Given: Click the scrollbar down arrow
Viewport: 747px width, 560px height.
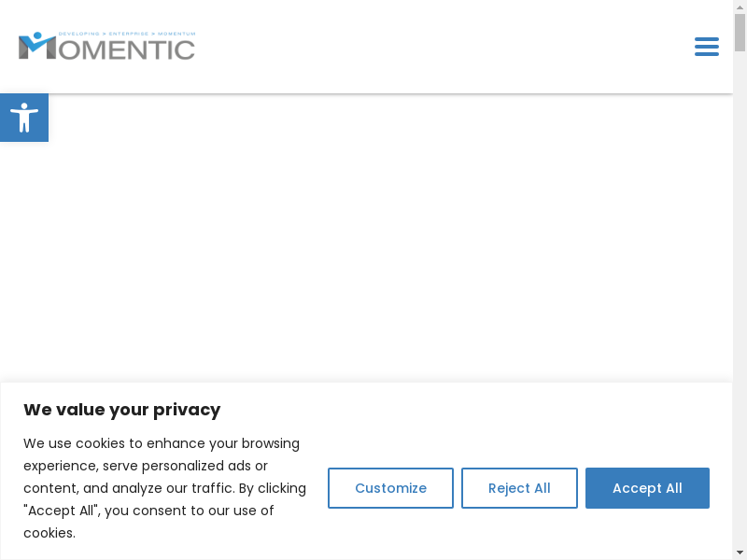Looking at the screenshot, I should (740, 553).
